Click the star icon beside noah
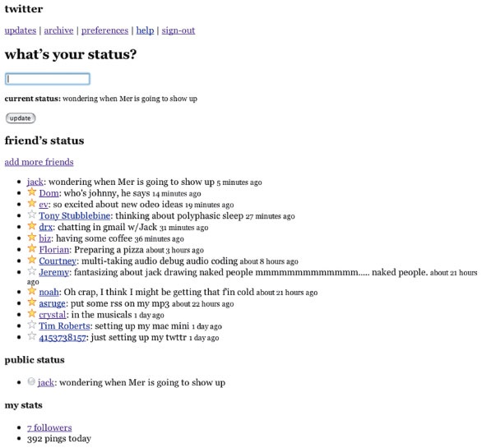The height and width of the screenshot is (448, 482). (x=31, y=291)
